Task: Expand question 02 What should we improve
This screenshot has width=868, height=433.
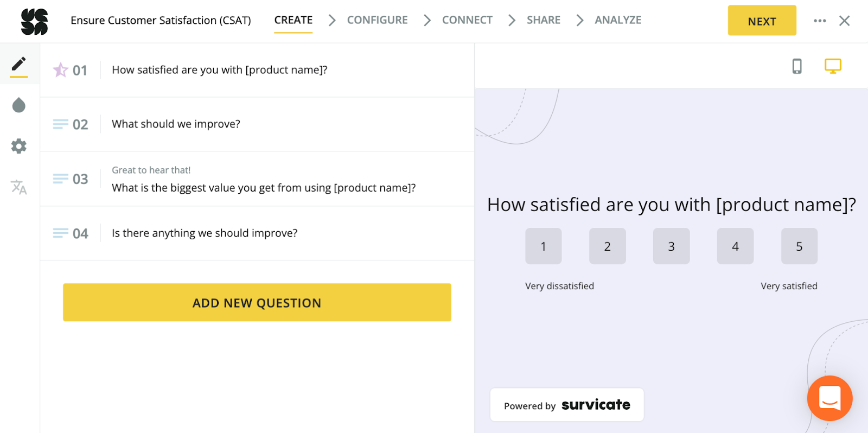Action: point(176,124)
